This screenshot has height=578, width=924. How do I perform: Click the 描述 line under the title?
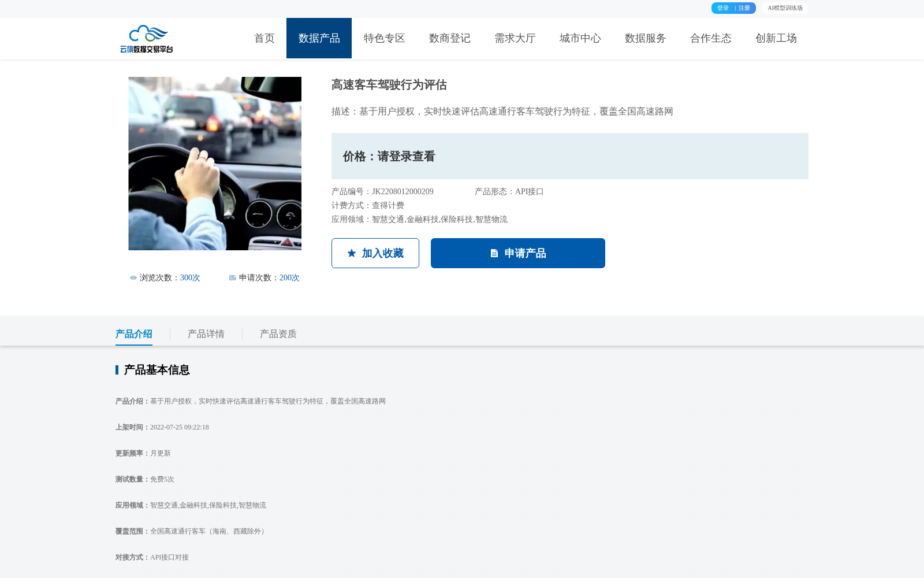502,112
